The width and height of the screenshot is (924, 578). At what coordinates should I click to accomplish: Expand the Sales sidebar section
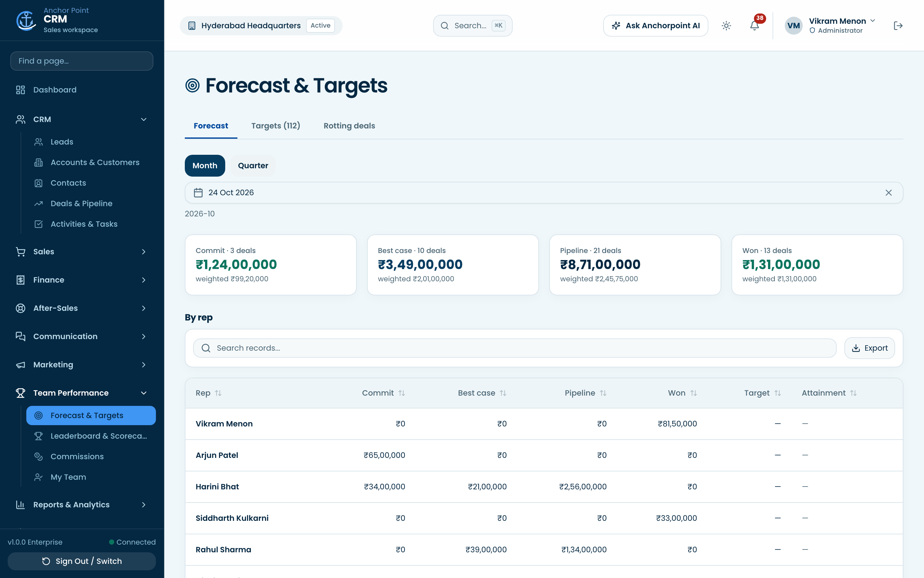point(82,251)
